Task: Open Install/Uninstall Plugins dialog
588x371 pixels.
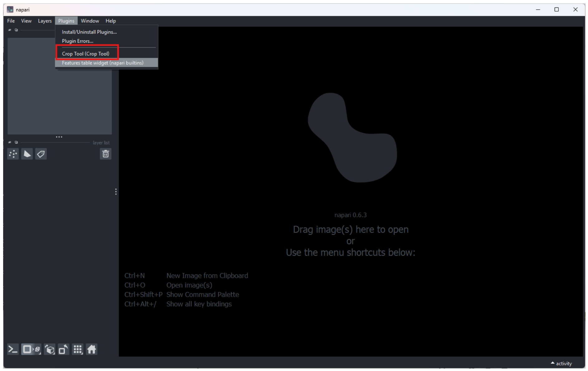Action: (x=89, y=32)
